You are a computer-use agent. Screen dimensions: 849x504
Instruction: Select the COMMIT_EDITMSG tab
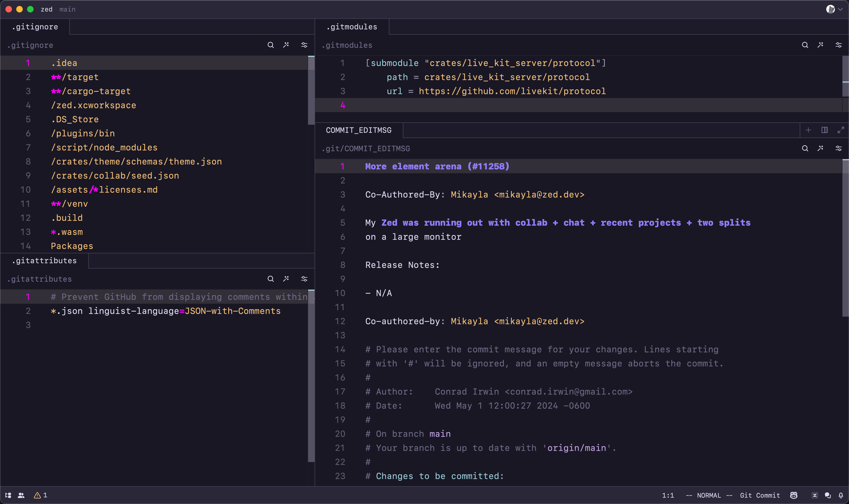point(359,130)
